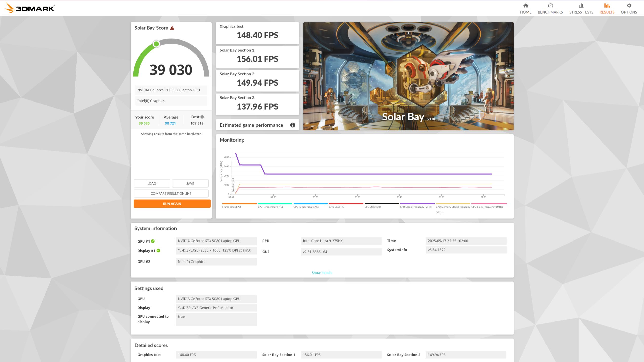Click Intel(R) Graphics in score panel

[171, 101]
